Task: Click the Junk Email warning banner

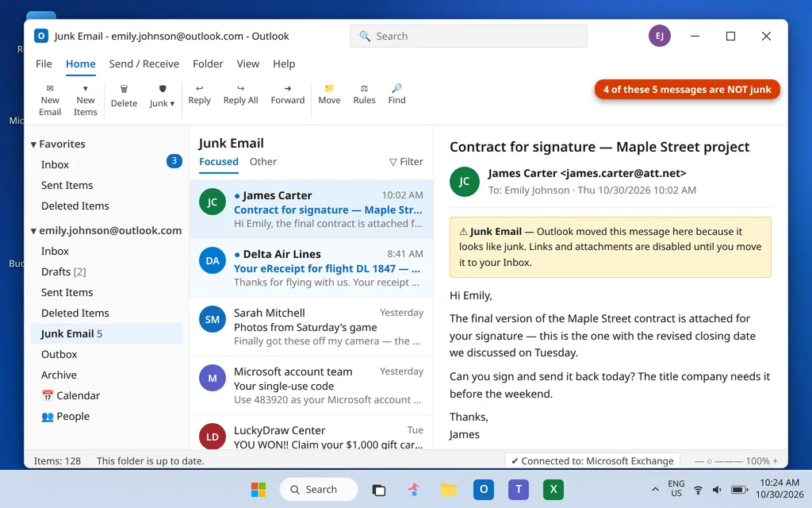Action: [x=610, y=247]
